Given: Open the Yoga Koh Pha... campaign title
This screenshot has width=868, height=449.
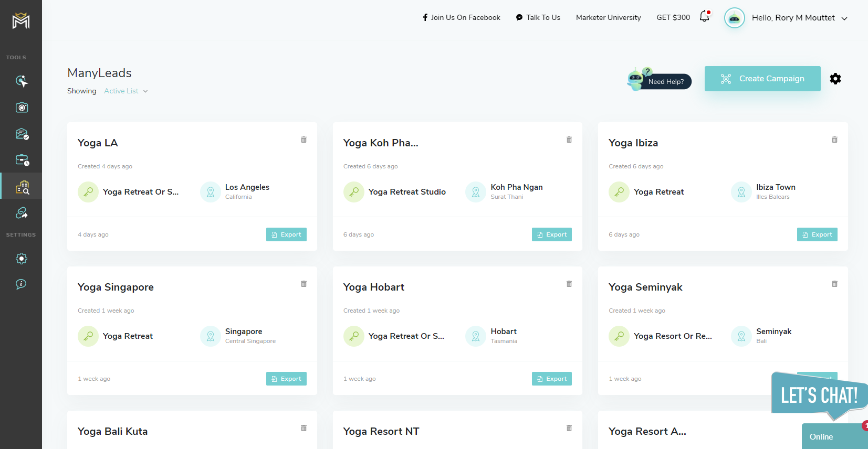Looking at the screenshot, I should [381, 143].
